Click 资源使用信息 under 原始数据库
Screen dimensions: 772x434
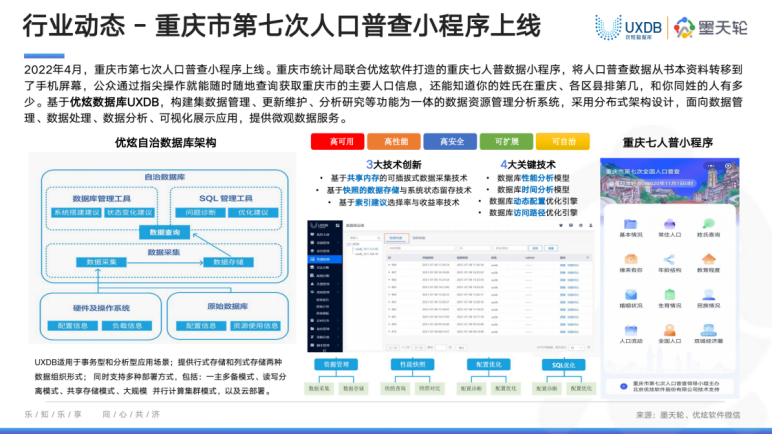click(x=255, y=326)
